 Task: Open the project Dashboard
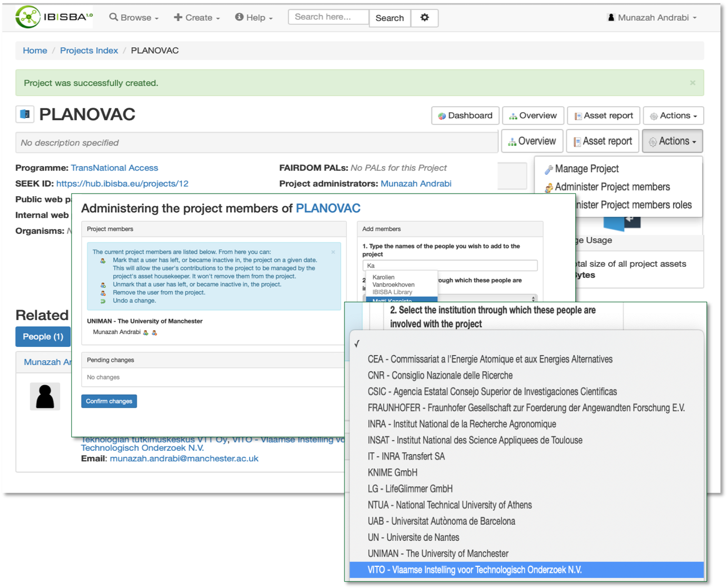pyautogui.click(x=465, y=116)
